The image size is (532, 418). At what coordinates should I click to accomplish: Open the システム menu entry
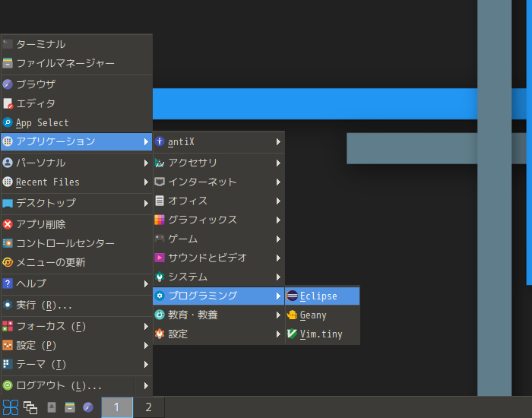(219, 277)
